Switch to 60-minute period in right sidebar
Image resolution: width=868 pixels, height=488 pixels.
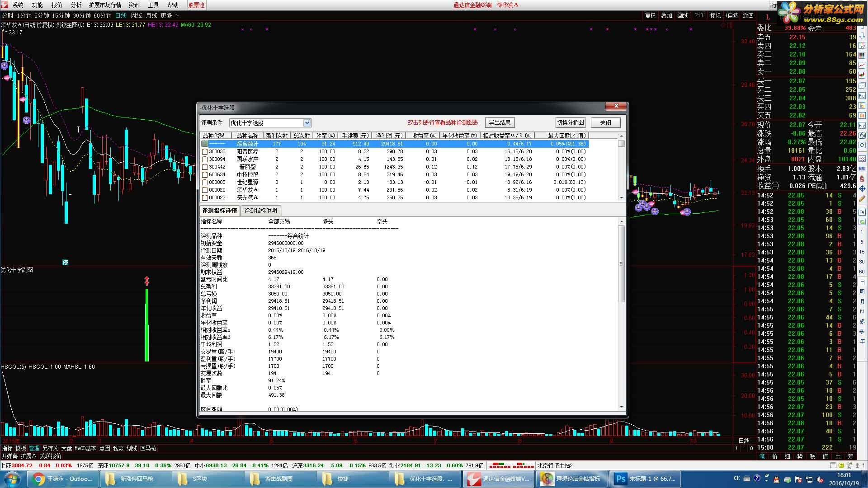pos(862,271)
